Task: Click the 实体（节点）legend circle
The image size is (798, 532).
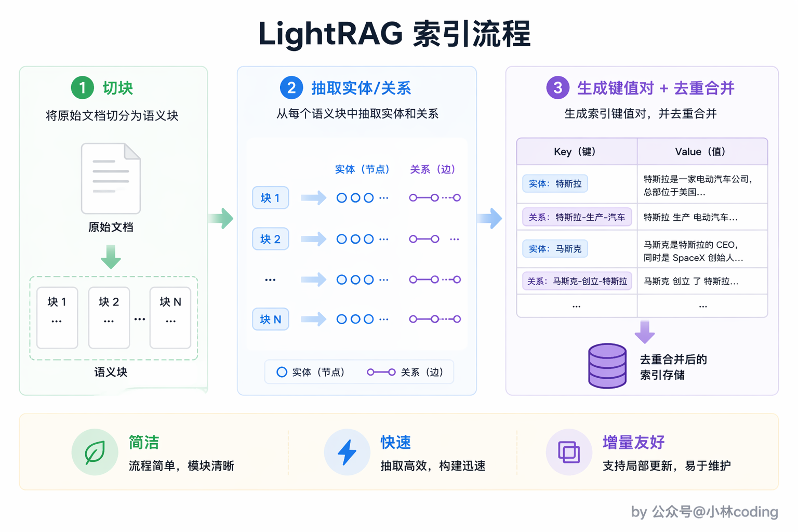Action: tap(282, 372)
